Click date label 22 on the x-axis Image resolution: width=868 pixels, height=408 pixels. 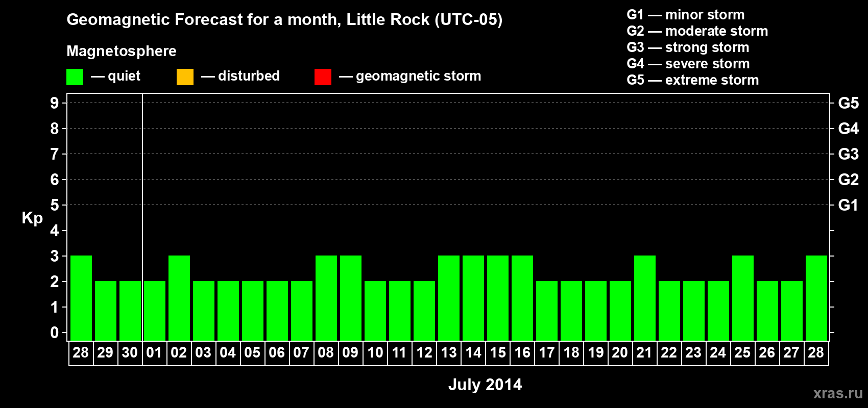(x=669, y=353)
